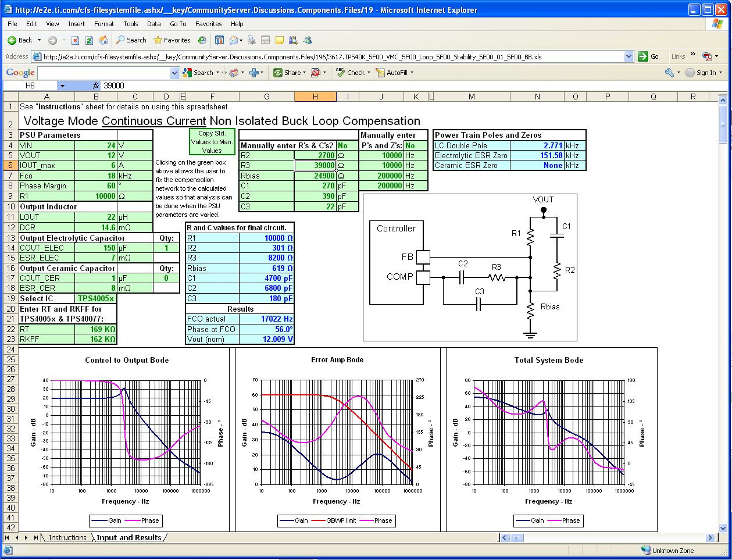Click the vertical scrollbar down arrow
This screenshot has height=560, width=732.
coord(723,528)
